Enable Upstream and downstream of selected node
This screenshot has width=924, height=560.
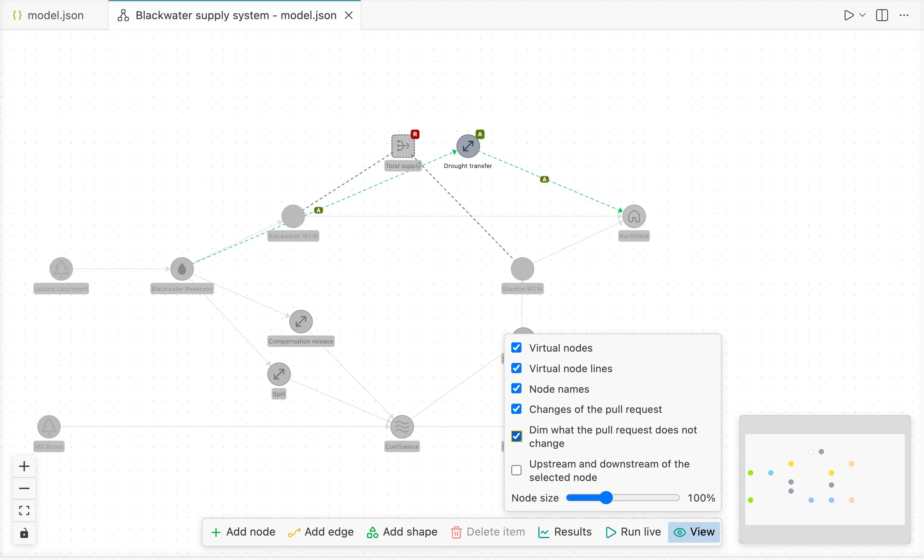point(516,470)
